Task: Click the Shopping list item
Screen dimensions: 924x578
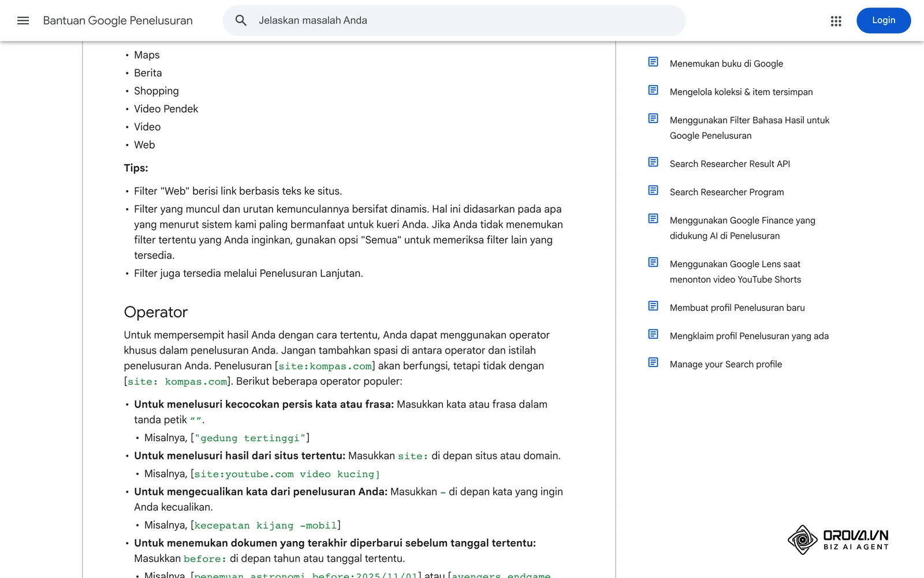Action: 157,91
